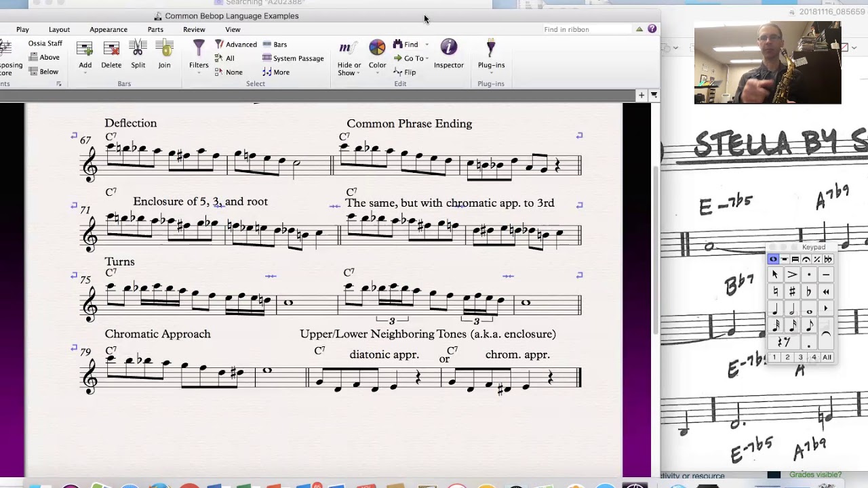This screenshot has height=488, width=868.
Task: Click the Join bars icon
Action: [x=164, y=48]
